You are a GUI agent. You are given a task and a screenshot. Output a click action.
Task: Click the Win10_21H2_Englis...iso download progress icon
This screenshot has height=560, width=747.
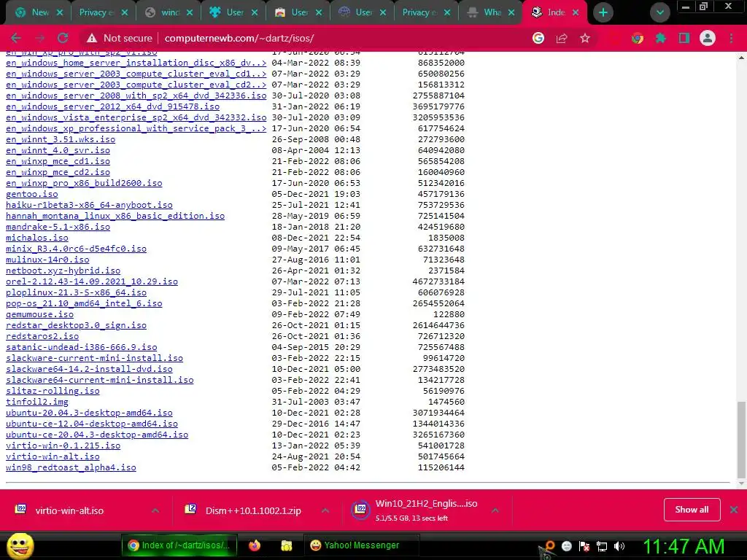361,510
